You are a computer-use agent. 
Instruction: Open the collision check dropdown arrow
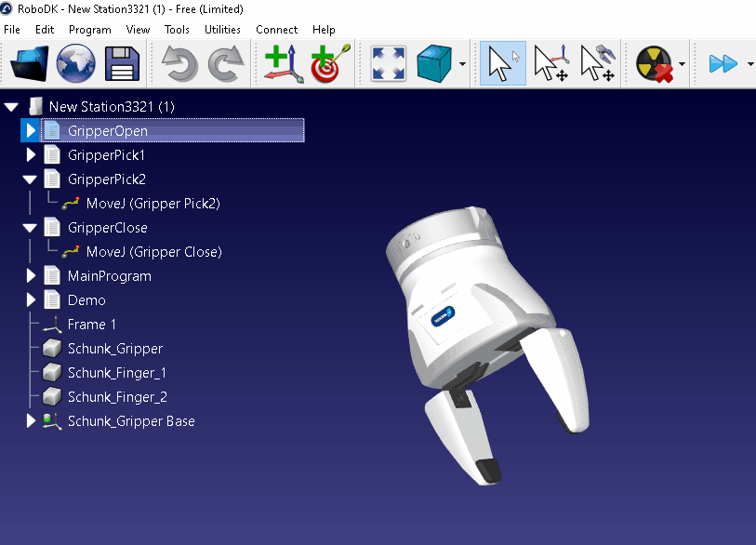pos(682,63)
